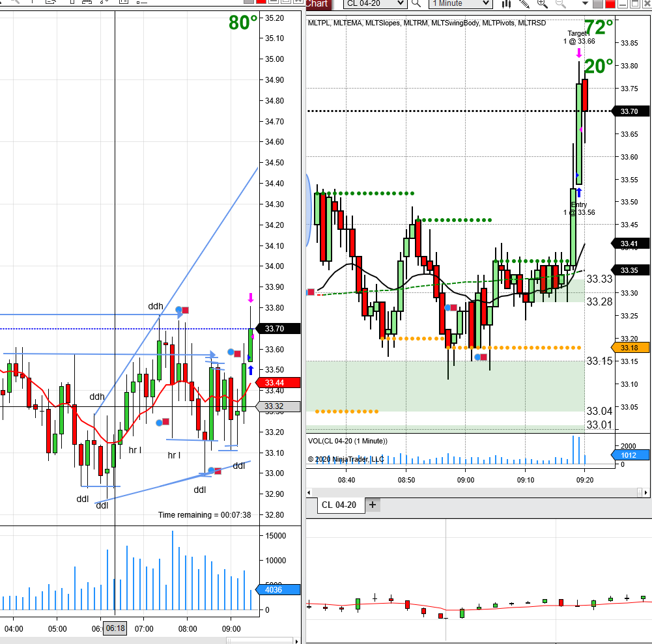The width and height of the screenshot is (652, 644).
Task: Click the 33.15 zone level label
Action: pyautogui.click(x=599, y=361)
